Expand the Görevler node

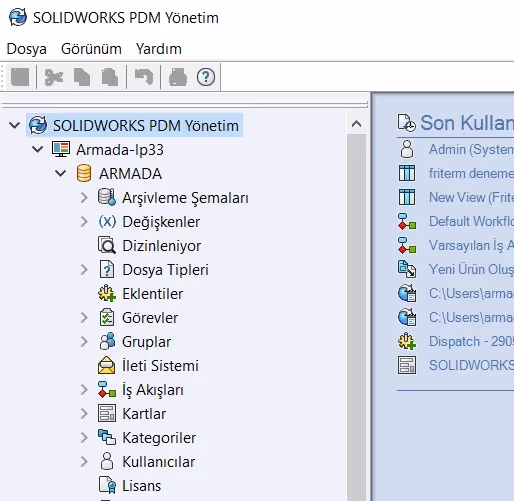[x=84, y=318]
